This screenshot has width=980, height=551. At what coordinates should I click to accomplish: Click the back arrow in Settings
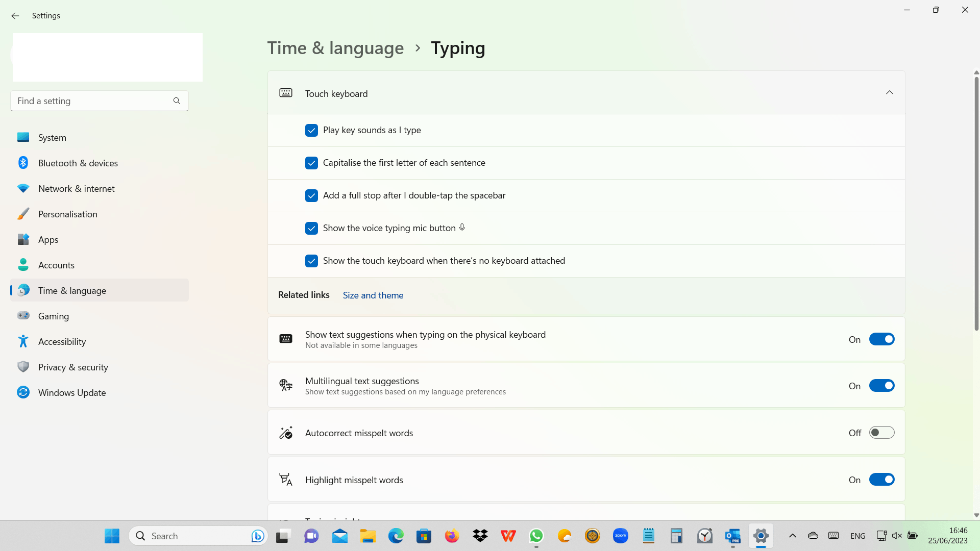click(x=15, y=16)
